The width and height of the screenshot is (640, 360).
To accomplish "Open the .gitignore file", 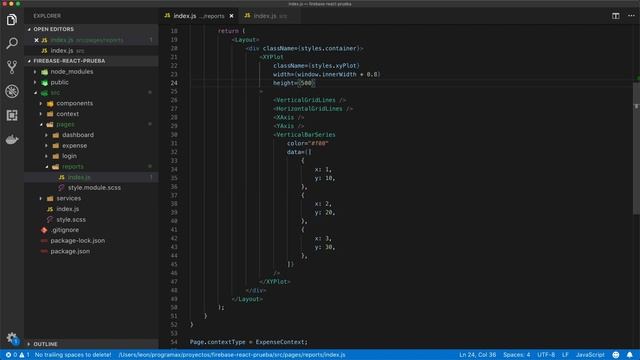I will (91, 230).
